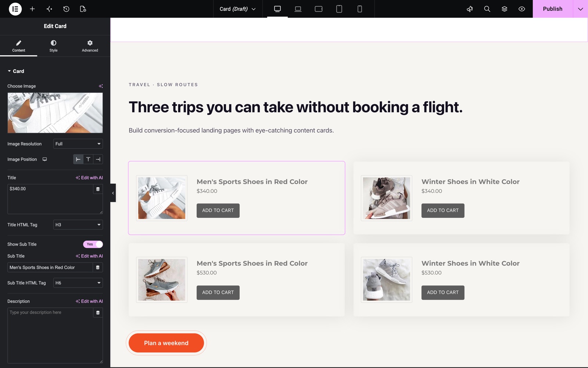Select paragraph about conversion-focused landing pages
This screenshot has width=588, height=368.
(x=231, y=130)
